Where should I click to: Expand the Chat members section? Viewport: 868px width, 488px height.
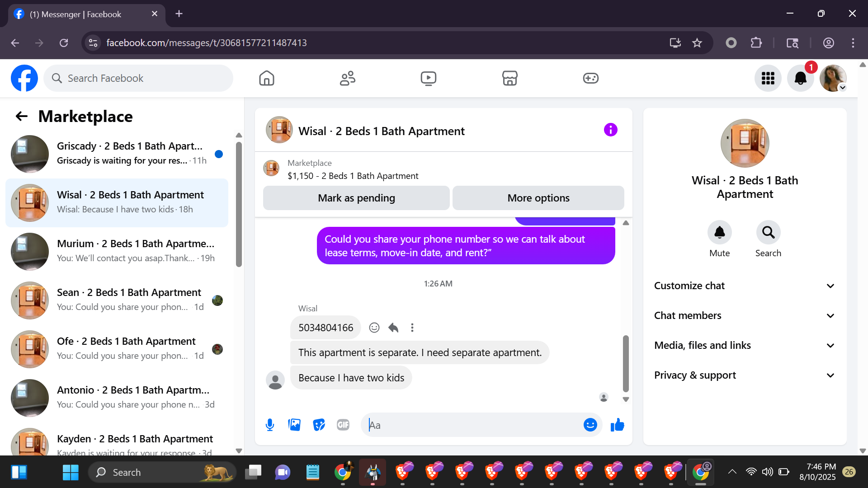point(744,315)
